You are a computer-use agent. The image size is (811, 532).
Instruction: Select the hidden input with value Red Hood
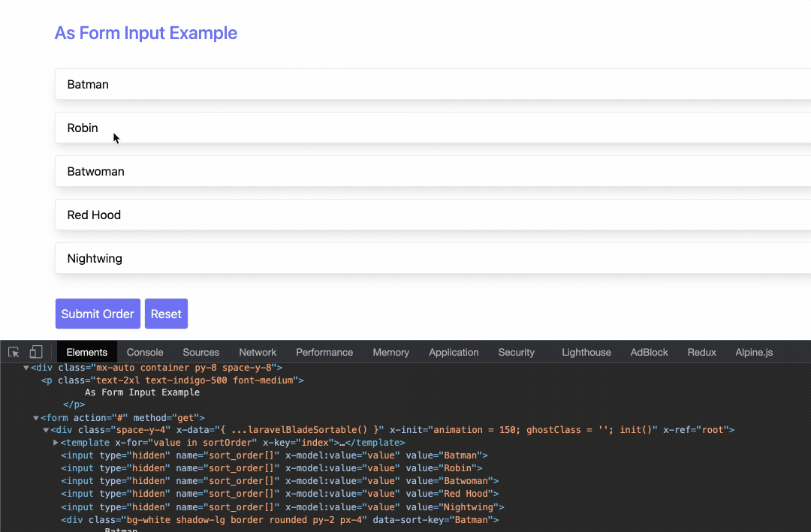(x=280, y=494)
